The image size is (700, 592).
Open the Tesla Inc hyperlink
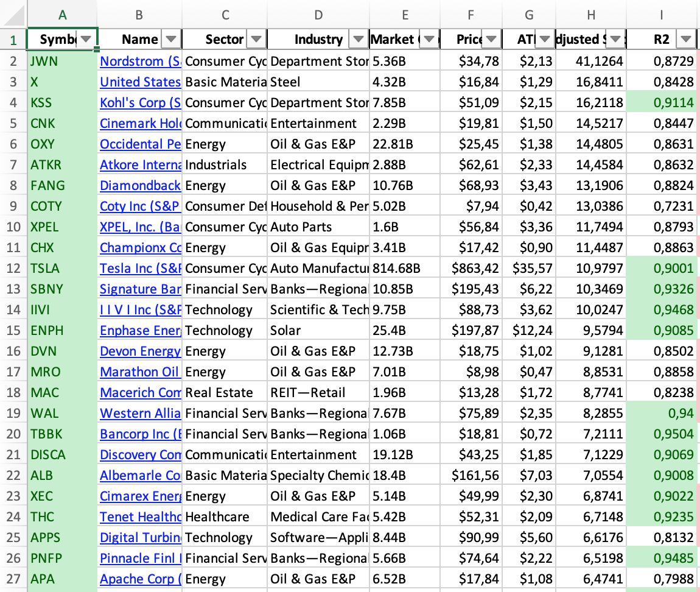tap(140, 267)
